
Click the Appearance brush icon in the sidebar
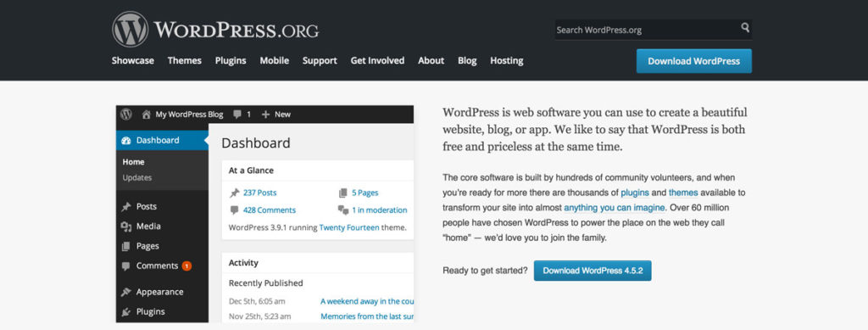tap(126, 292)
